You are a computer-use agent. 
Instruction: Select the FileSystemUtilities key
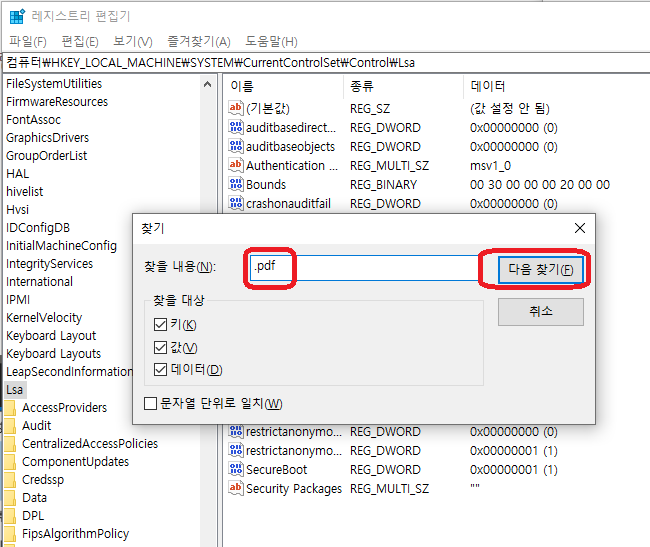click(x=54, y=84)
